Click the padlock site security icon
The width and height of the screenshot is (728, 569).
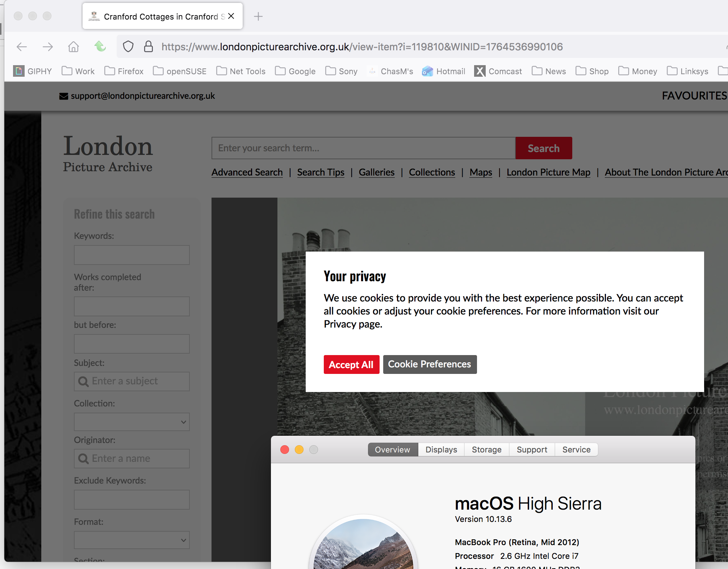(148, 47)
